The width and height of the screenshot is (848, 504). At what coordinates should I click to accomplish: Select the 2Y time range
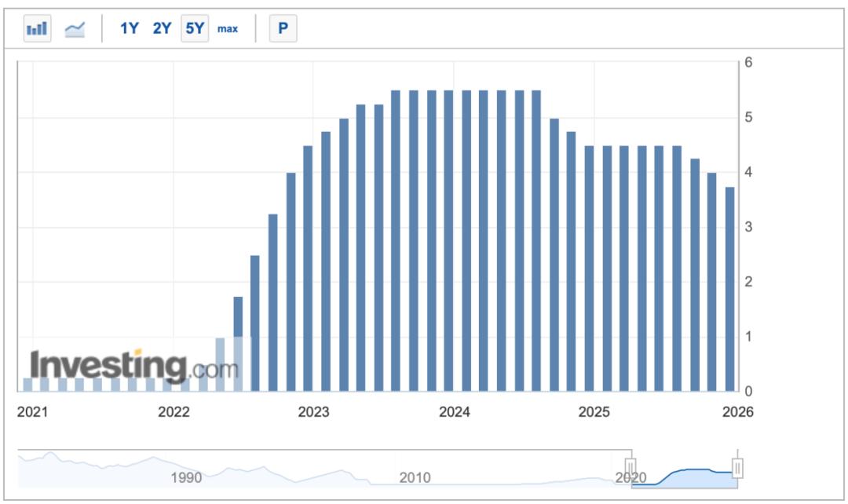click(162, 29)
